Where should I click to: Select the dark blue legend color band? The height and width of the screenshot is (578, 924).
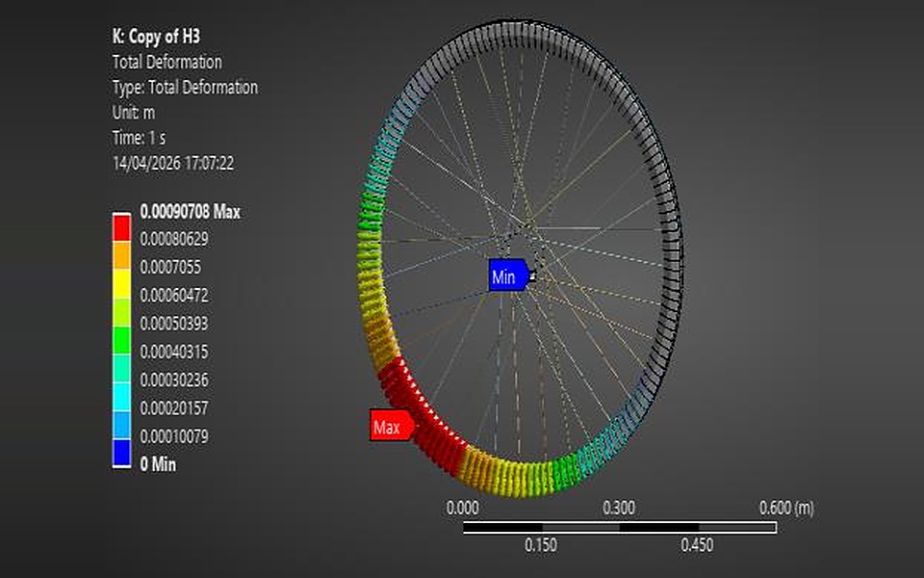coord(122,453)
